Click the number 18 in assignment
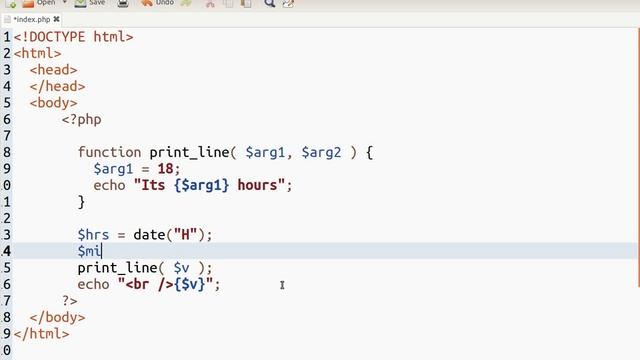 165,169
